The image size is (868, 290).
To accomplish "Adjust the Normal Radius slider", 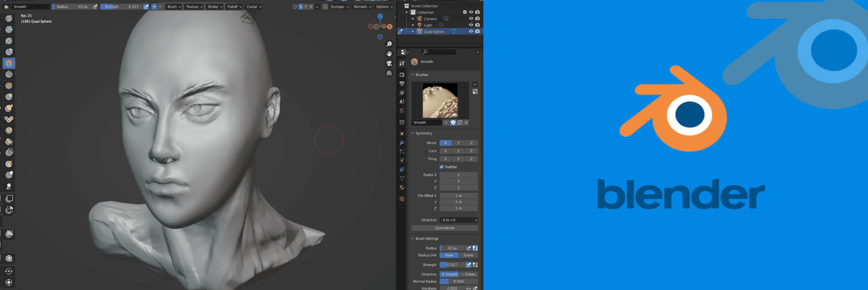I will (459, 281).
